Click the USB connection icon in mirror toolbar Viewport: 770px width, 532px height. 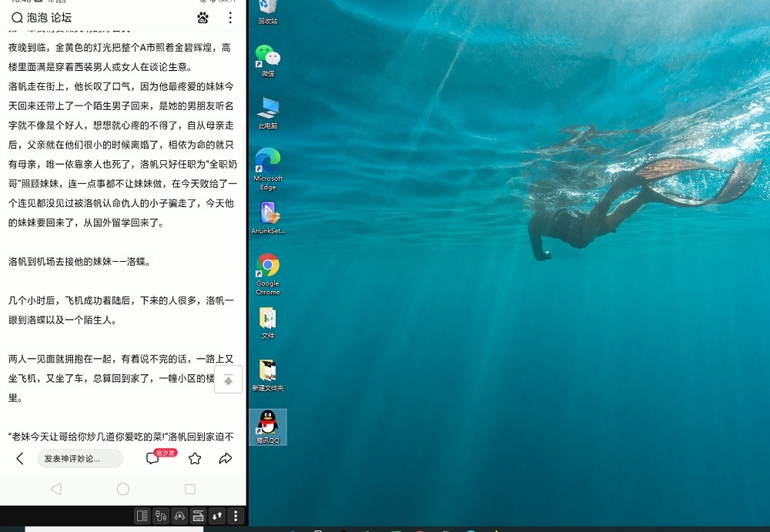pyautogui.click(x=161, y=516)
